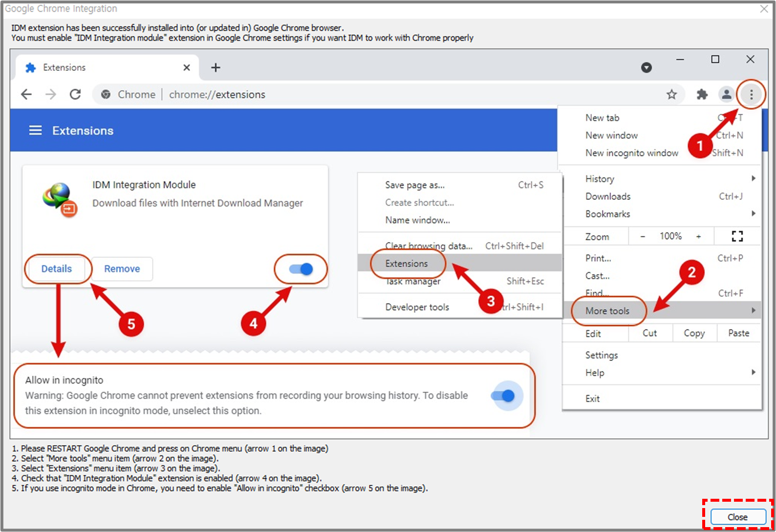The width and height of the screenshot is (776, 532).
Task: Select Cast... menu item
Action: (662, 276)
